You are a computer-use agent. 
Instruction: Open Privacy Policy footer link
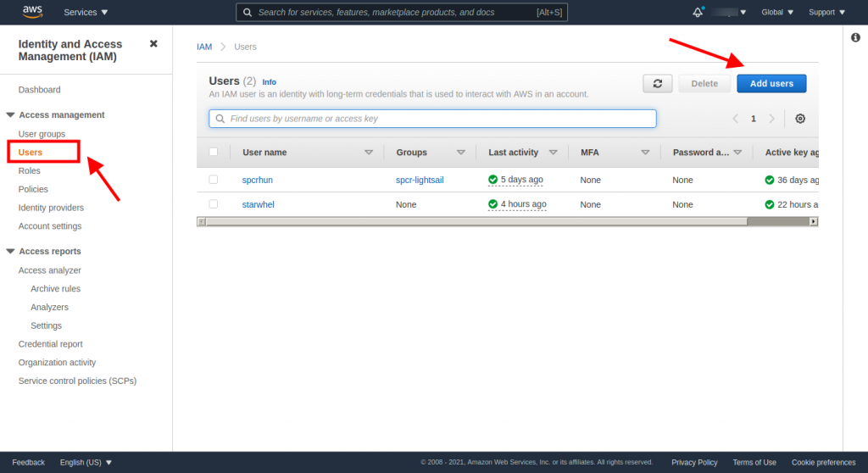(x=694, y=463)
